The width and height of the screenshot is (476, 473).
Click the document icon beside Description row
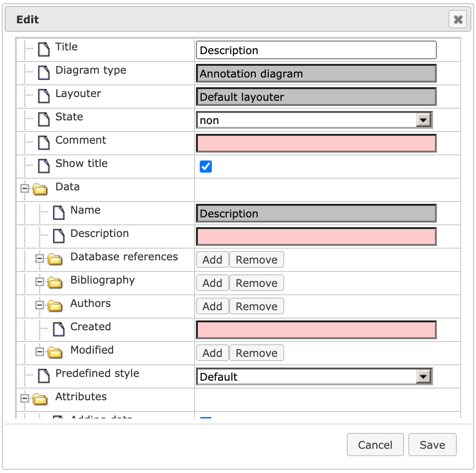pos(59,236)
